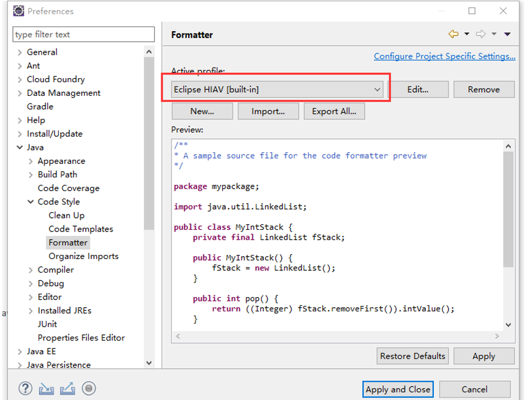Open the view menu arrow at top right
Image resolution: width=532 pixels, height=400 pixels.
[508, 34]
